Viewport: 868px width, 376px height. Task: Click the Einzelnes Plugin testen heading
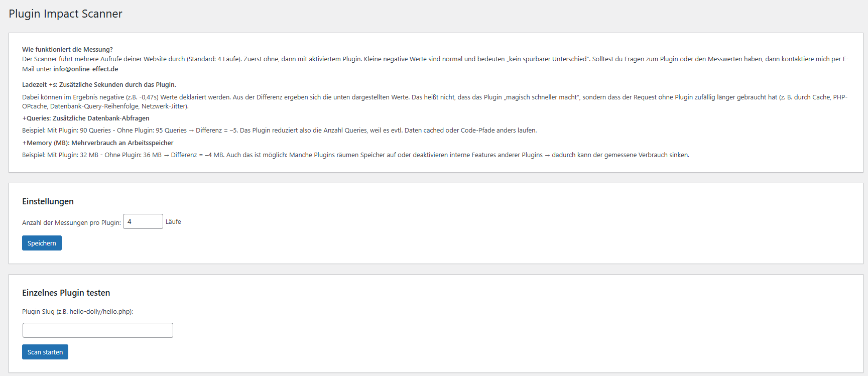(x=66, y=293)
